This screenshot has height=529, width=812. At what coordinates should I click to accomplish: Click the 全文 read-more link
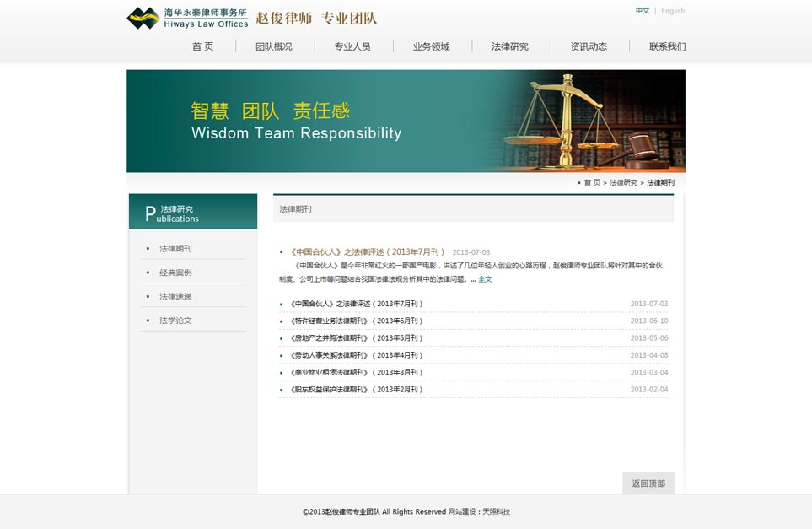point(485,279)
